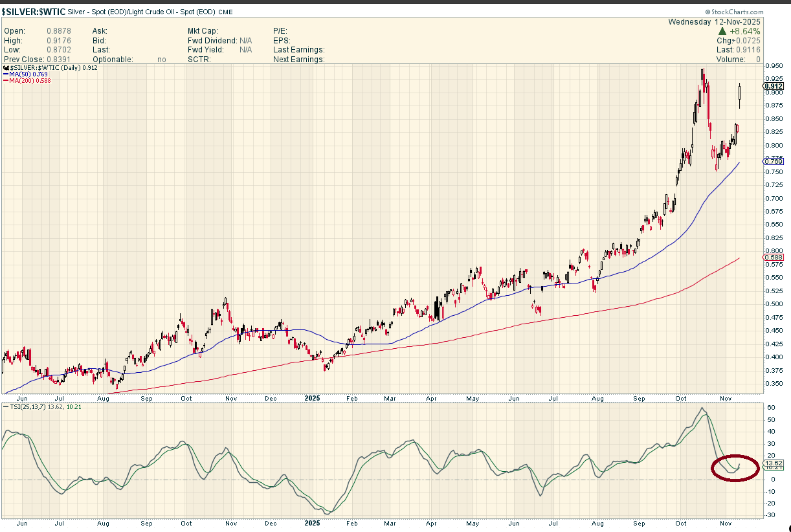Click the dark red circle annotation on TSI

[735, 467]
